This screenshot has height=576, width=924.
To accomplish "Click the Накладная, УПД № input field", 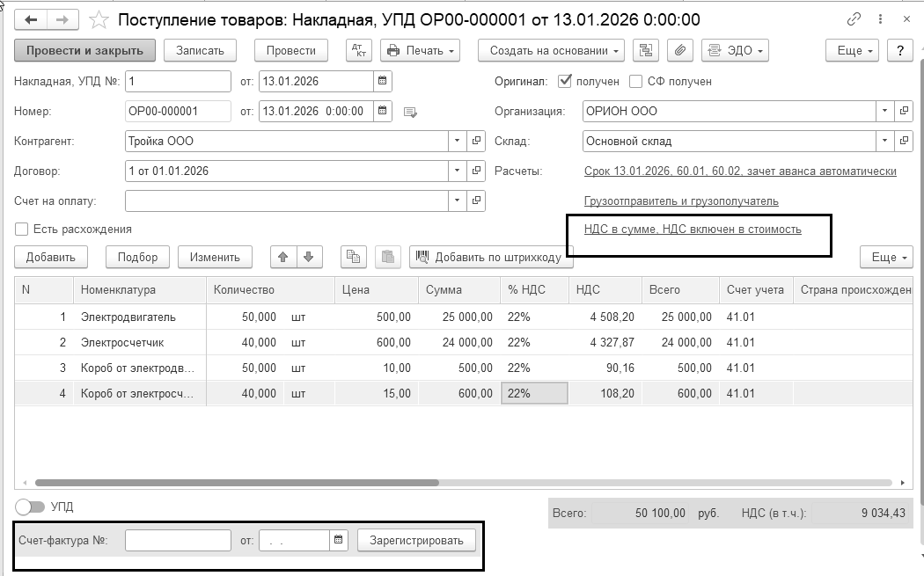I will point(178,81).
